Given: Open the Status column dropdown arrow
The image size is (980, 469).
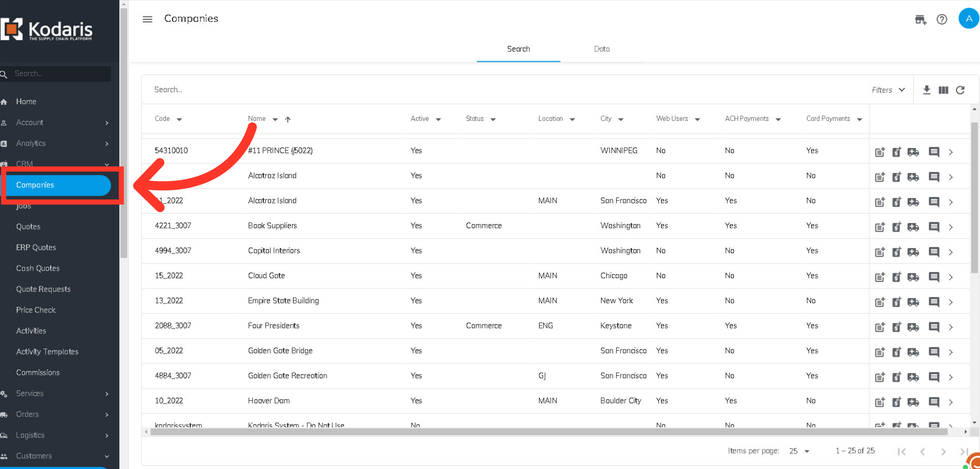Looking at the screenshot, I should click(493, 119).
